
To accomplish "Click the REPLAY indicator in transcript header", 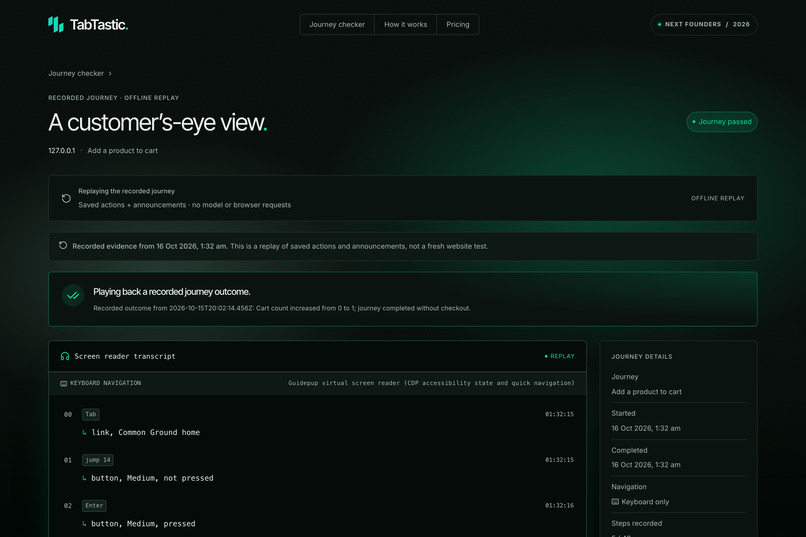I will point(560,356).
